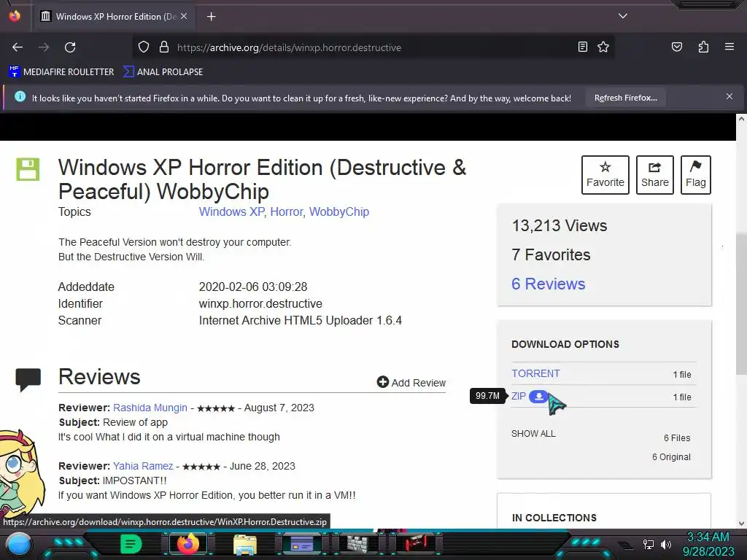Open the Start orb on taskbar
This screenshot has width=747, height=560.
pos(19,545)
